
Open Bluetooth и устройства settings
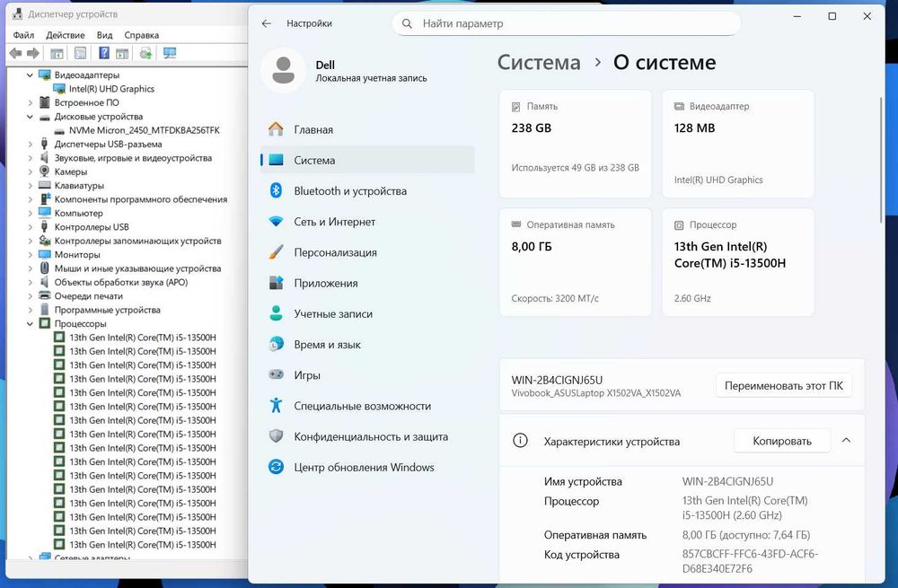tap(367, 191)
